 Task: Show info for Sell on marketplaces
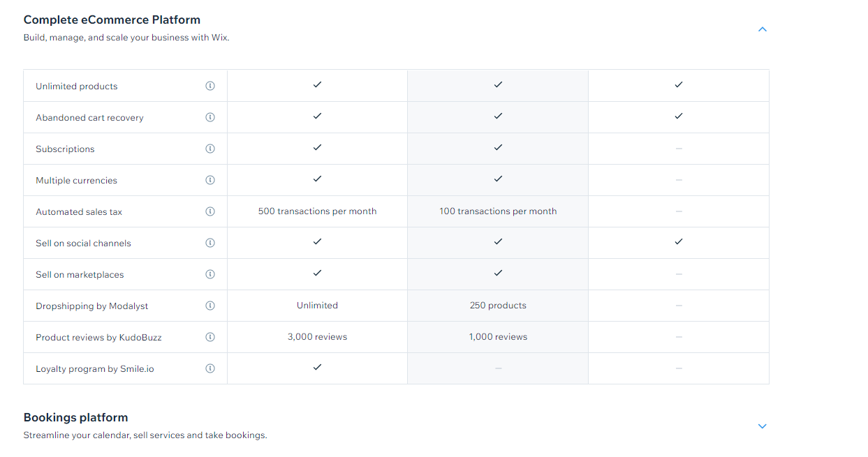click(x=210, y=274)
